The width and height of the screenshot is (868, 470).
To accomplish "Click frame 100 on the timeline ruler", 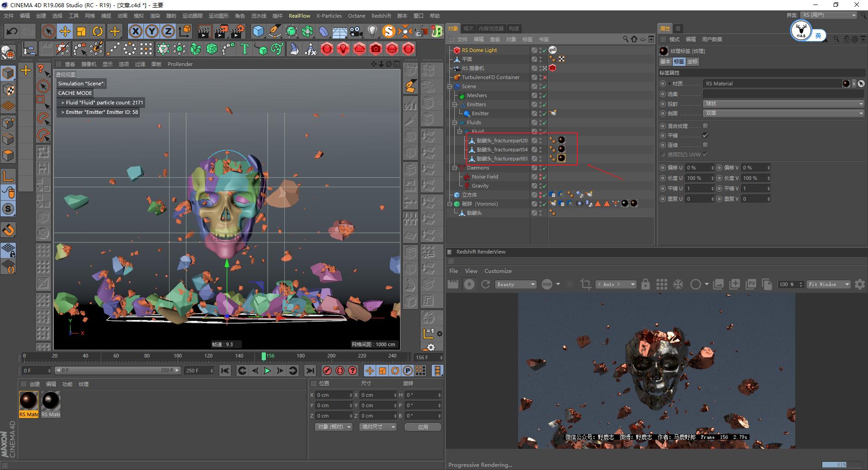I will click(x=178, y=356).
